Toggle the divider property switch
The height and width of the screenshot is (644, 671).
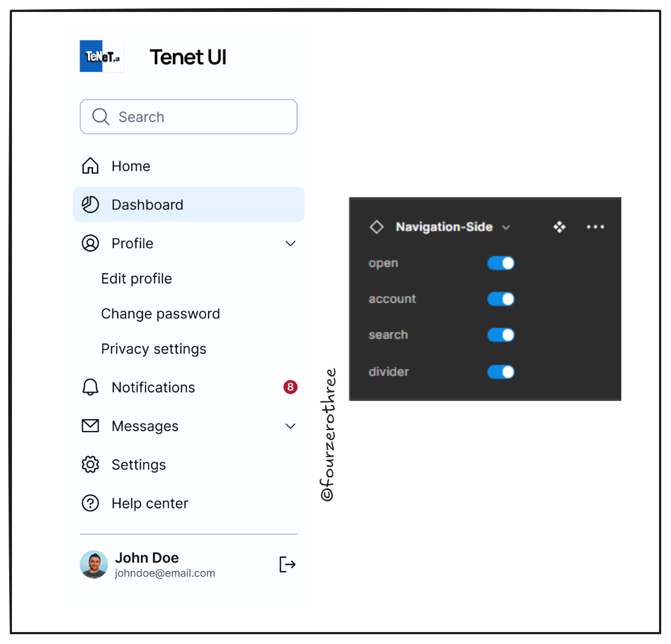[x=501, y=372]
